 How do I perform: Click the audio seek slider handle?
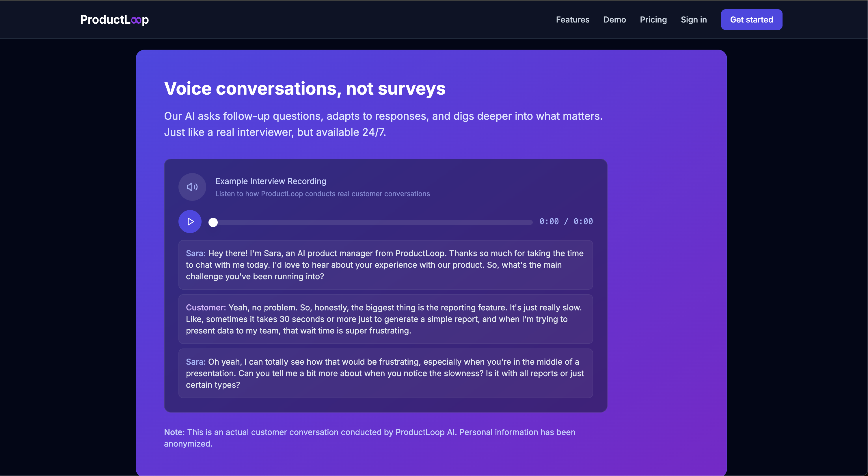pyautogui.click(x=213, y=222)
